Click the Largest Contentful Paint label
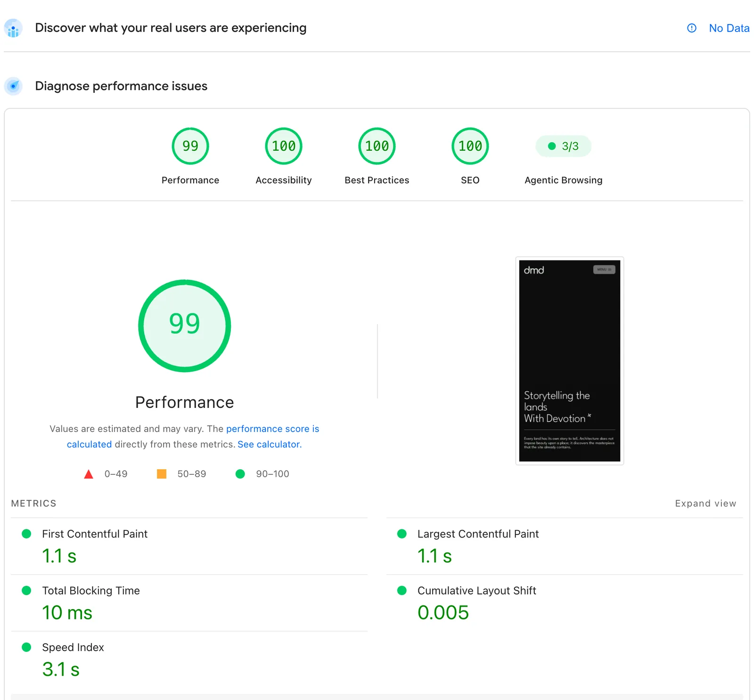754x700 pixels. click(478, 534)
